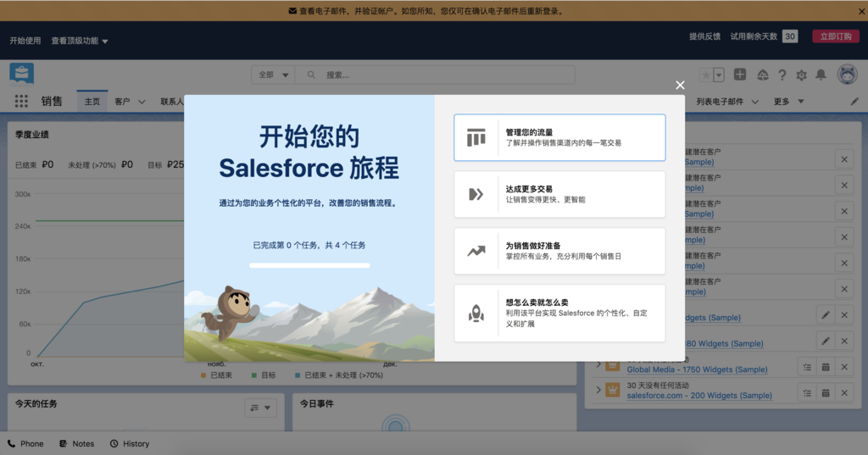Open the Notes utility bar item
The width and height of the screenshot is (868, 455).
77,444
